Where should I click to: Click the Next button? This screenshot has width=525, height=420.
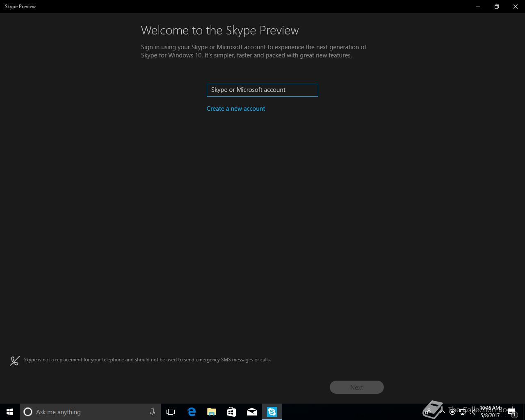[357, 387]
